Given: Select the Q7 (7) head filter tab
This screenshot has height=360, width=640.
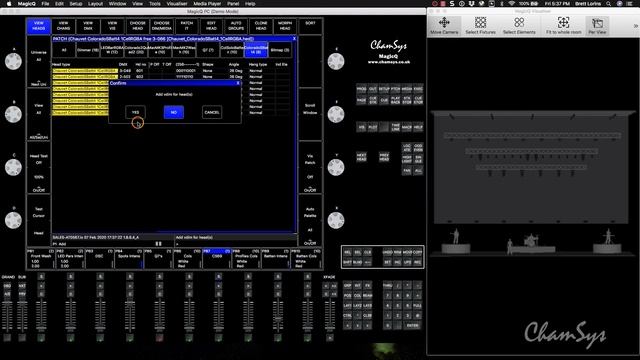Looking at the screenshot, I should [208, 50].
